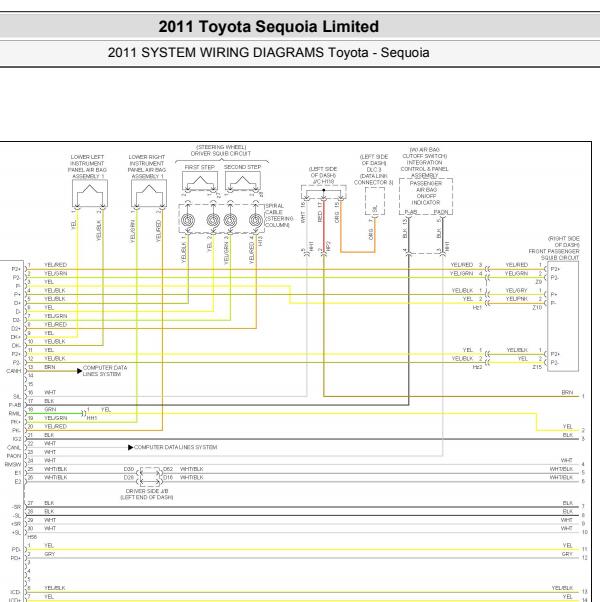
Task: Click the PAON pin label in indicator box
Action: 441,212
